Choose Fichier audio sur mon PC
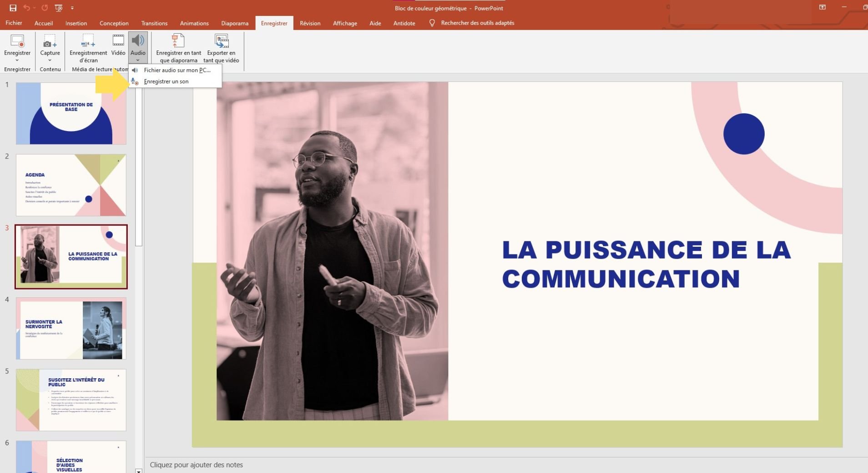Screen dimensions: 868x473 [x=176, y=70]
